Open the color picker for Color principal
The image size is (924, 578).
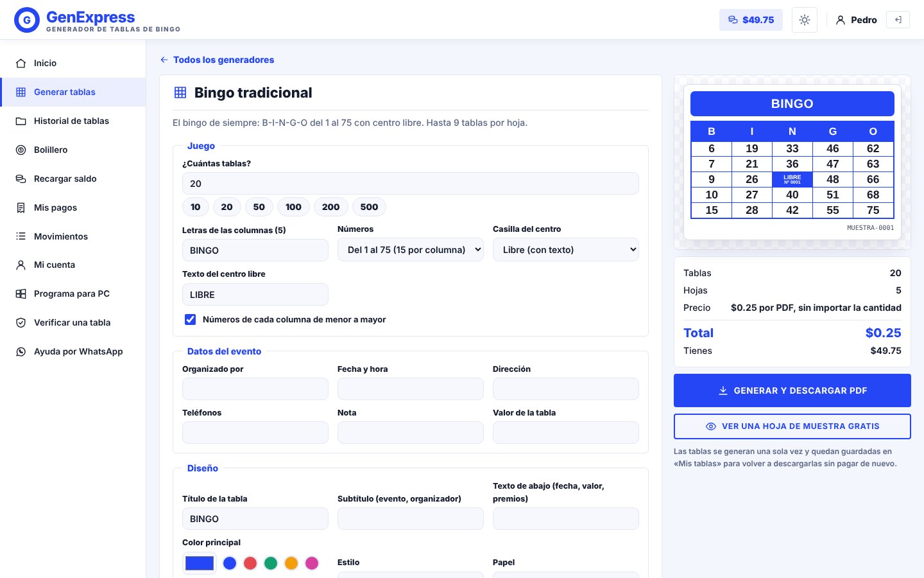pyautogui.click(x=200, y=563)
